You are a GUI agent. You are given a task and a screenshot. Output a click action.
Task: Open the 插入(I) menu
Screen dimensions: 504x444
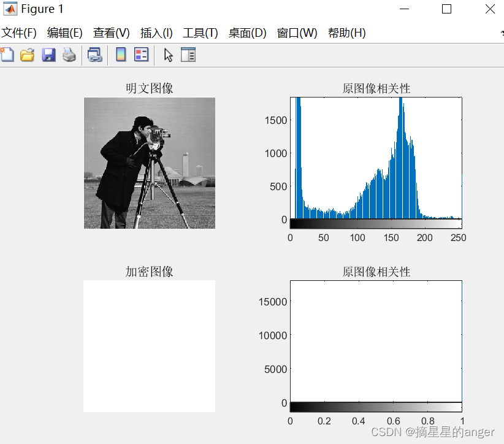156,33
